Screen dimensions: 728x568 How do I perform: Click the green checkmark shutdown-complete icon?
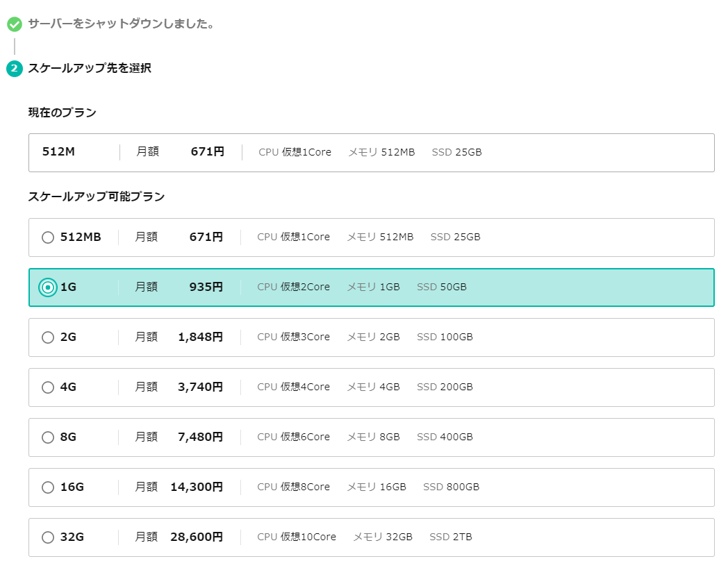[15, 24]
